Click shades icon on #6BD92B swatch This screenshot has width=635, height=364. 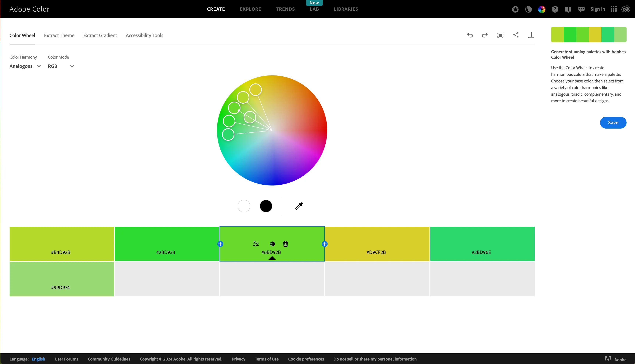coord(272,244)
